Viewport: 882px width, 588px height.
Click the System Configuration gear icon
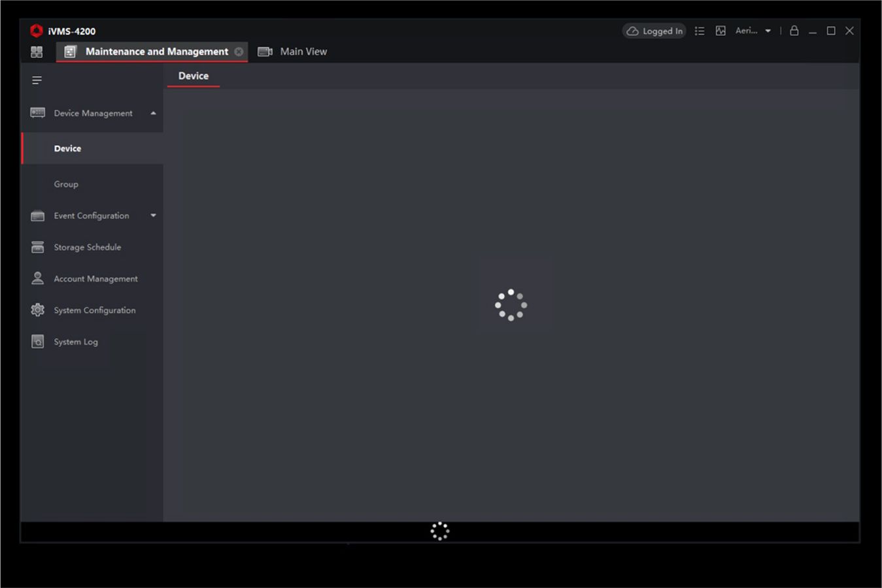pyautogui.click(x=38, y=310)
